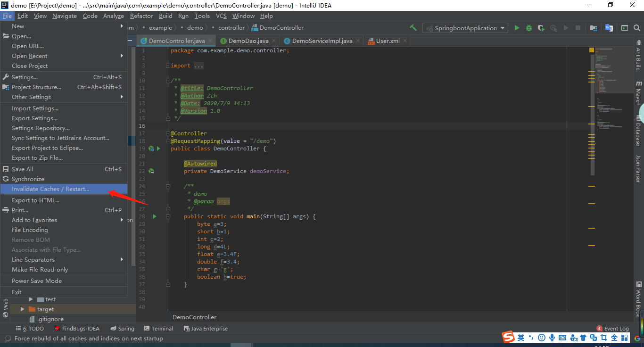
Task: Choose Synchronize from the File menu
Action: click(64, 179)
